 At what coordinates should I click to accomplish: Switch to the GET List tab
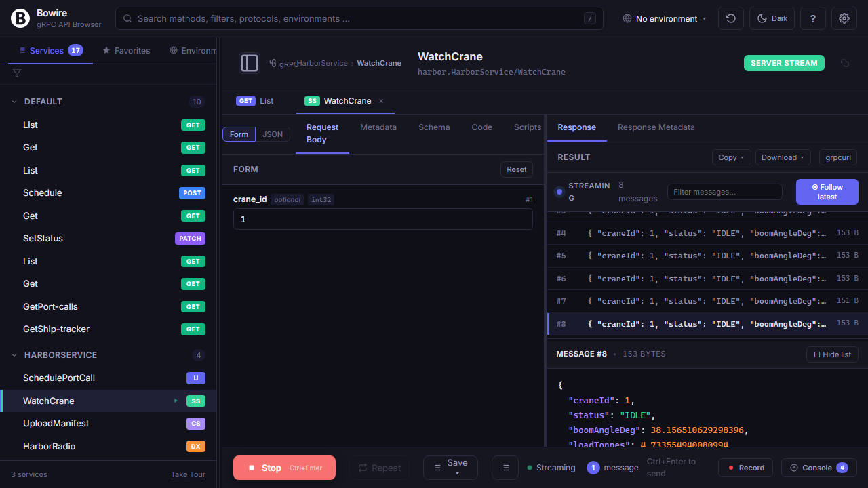click(x=255, y=101)
